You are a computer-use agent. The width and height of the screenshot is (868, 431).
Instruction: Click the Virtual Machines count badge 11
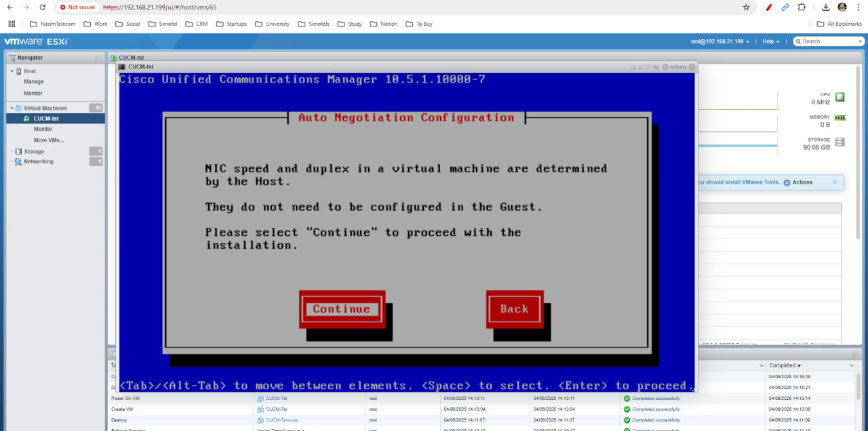(x=96, y=108)
